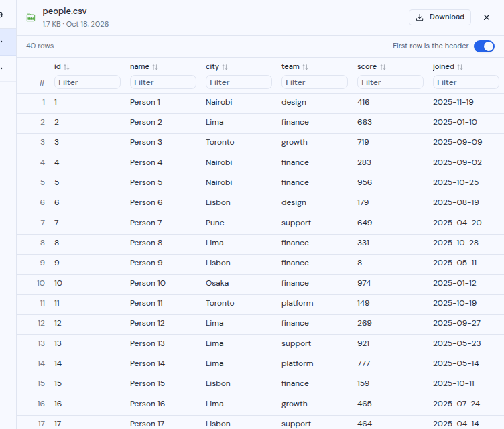Sort by score column arrows

383,67
